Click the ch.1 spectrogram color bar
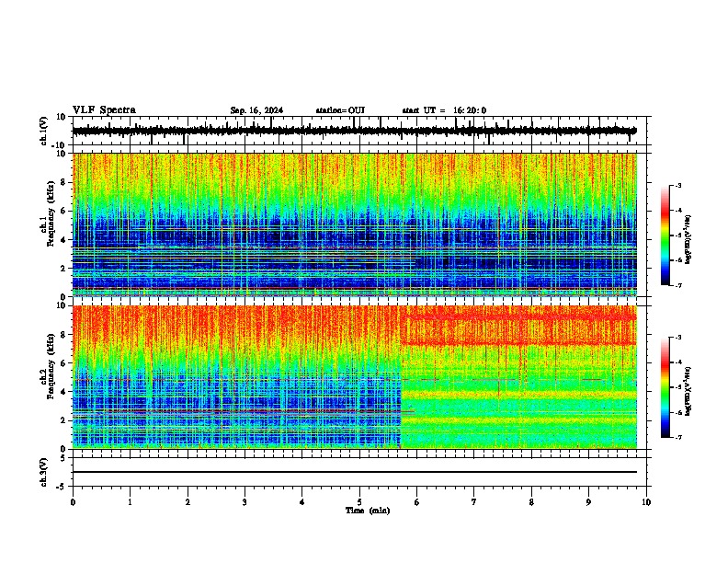 (x=665, y=236)
